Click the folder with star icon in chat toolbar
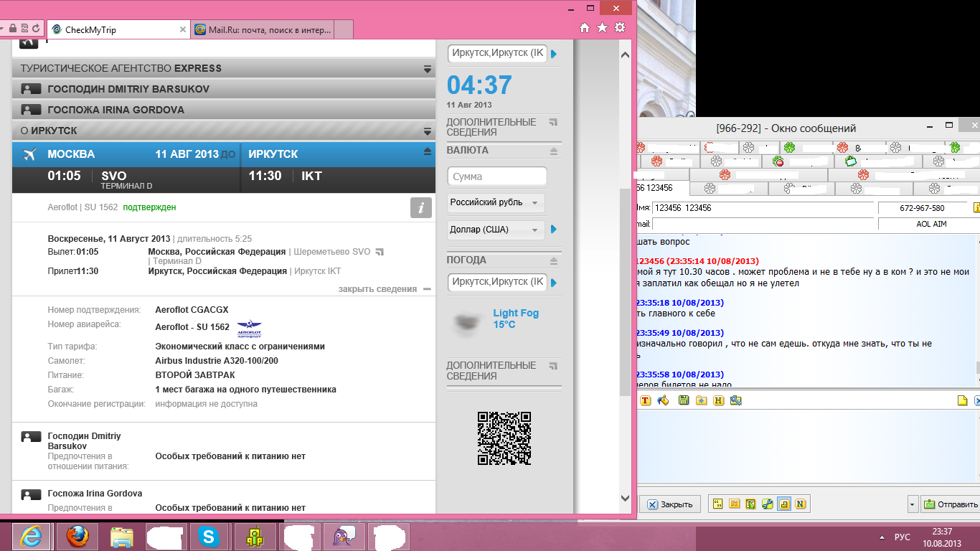The image size is (980, 551). pos(701,400)
